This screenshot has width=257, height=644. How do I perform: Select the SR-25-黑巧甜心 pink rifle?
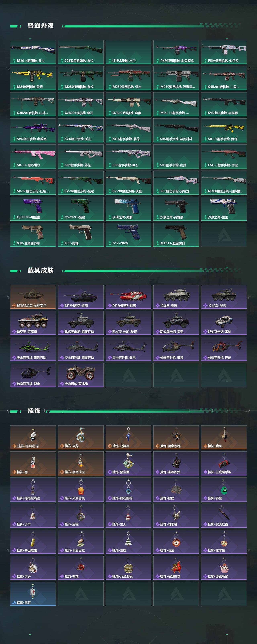click(33, 156)
